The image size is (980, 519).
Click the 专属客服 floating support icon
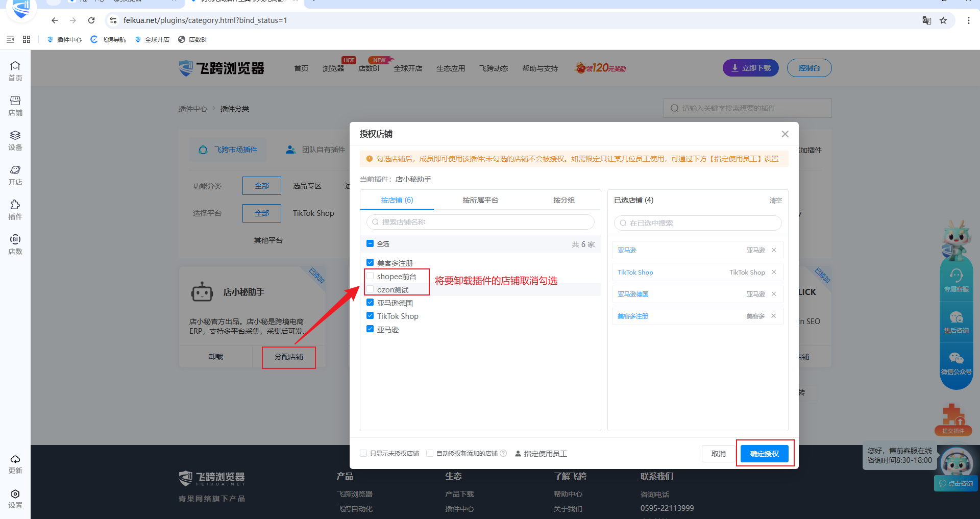956,280
